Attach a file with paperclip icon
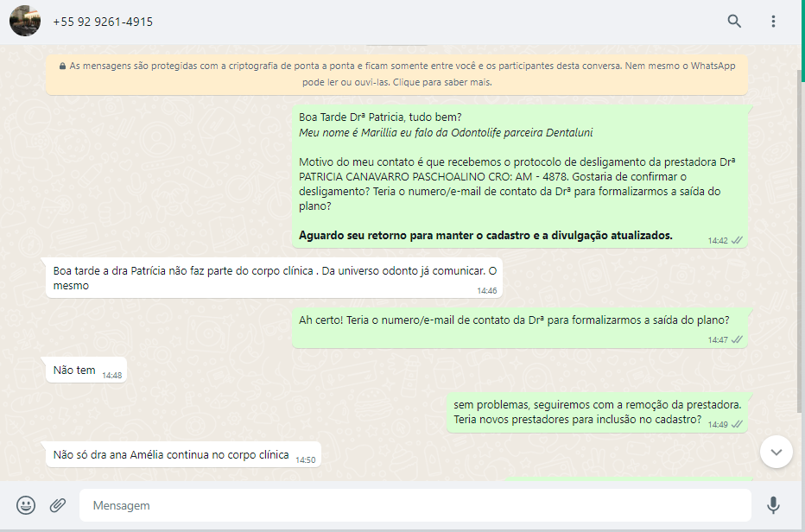805x532 pixels. pos(58,505)
